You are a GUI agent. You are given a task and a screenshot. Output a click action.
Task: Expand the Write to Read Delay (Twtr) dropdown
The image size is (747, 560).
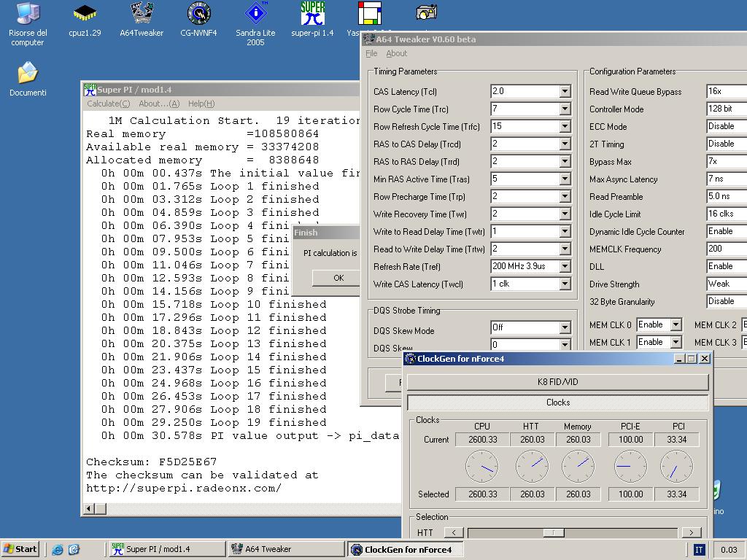click(565, 231)
